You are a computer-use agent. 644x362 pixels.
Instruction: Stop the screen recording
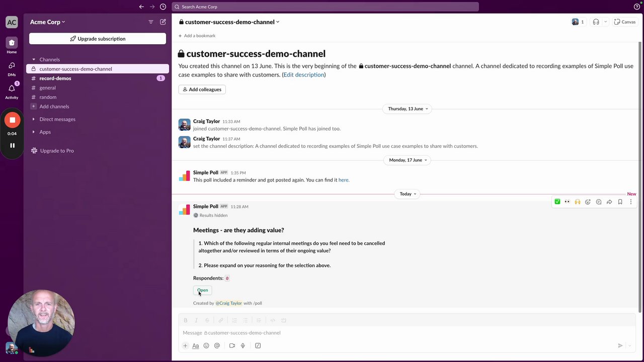(x=12, y=120)
